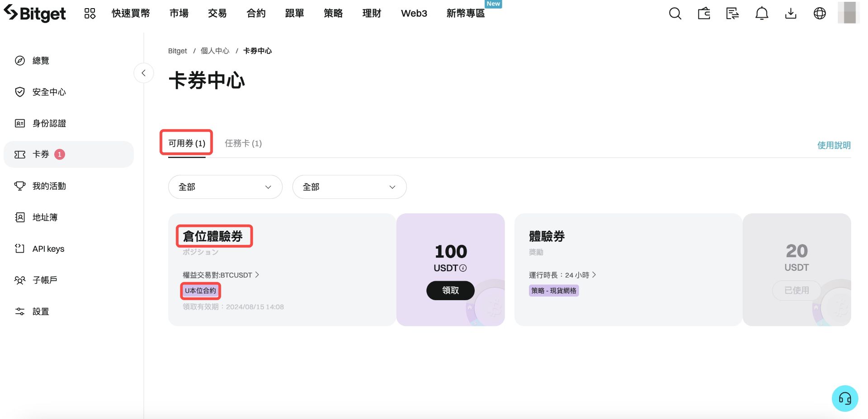Click the red badge on 卡券
The image size is (868, 419).
(60, 155)
